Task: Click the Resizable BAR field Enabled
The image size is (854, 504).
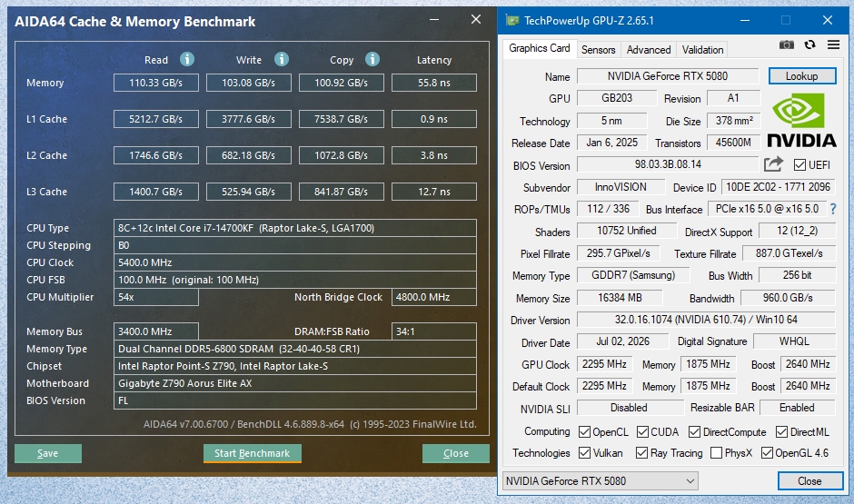Action: 798,408
